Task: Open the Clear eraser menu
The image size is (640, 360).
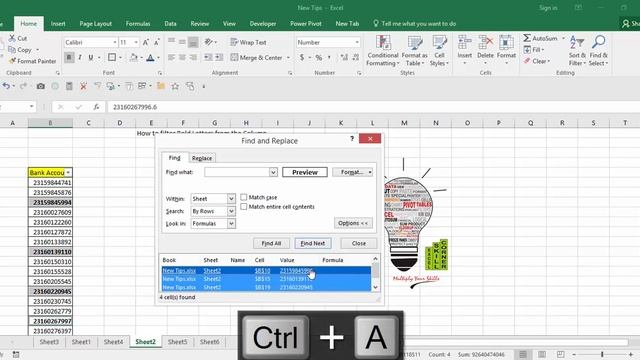Action: pyautogui.click(x=537, y=61)
